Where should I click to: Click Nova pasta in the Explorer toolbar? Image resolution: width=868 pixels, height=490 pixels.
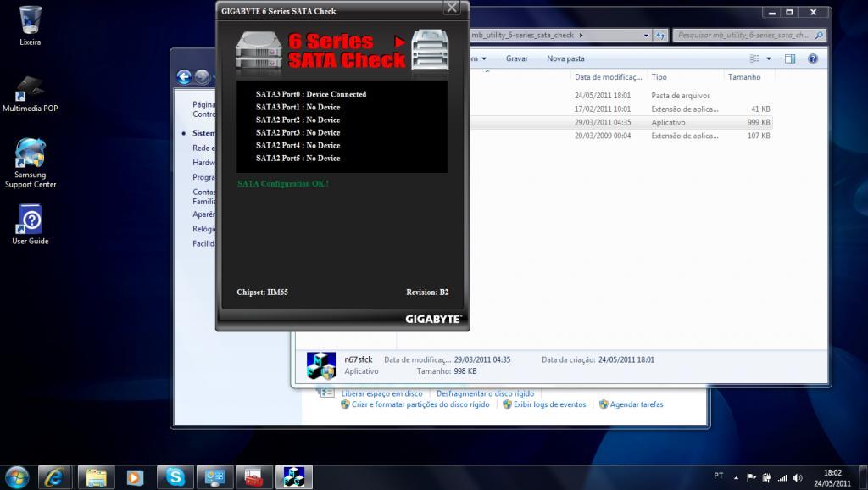565,58
